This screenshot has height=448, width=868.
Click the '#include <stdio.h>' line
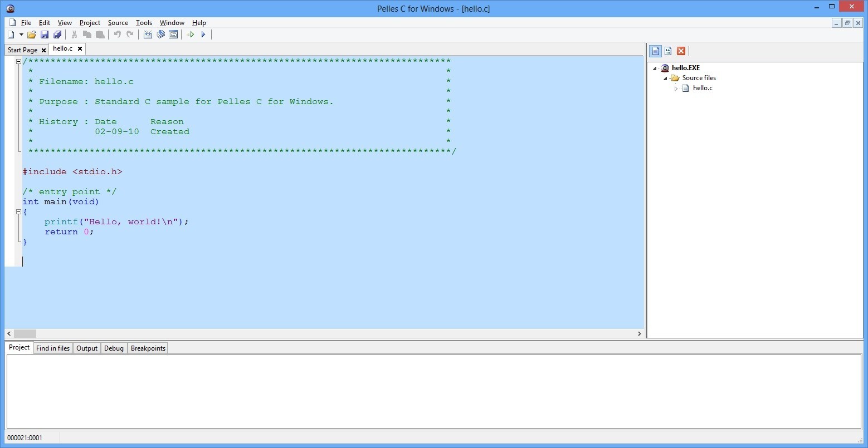[x=72, y=172]
